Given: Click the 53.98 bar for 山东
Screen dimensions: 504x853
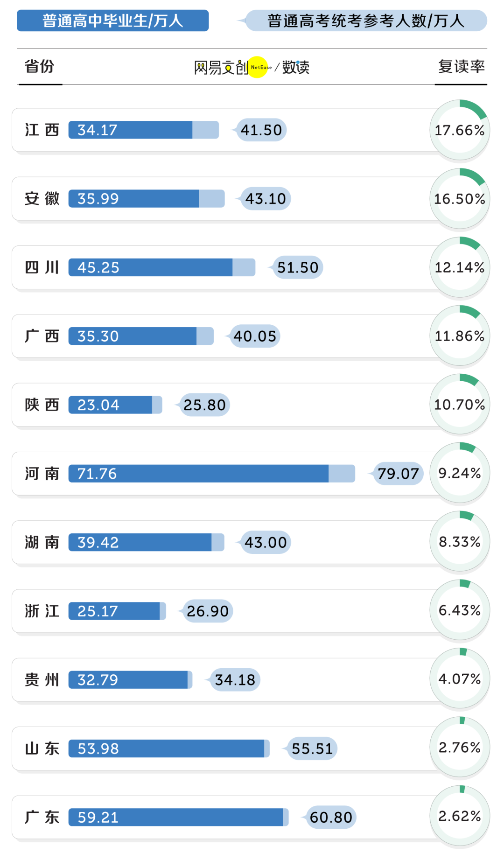Looking at the screenshot, I should (167, 748).
